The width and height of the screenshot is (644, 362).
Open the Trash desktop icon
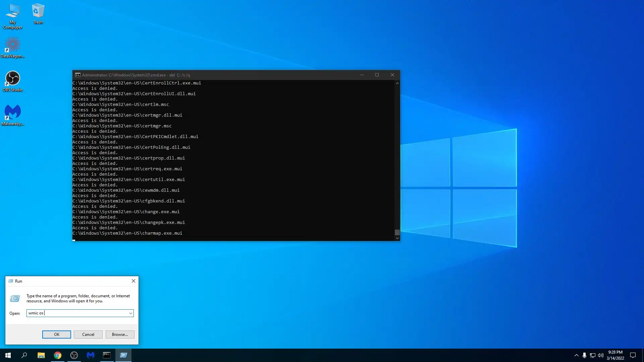(38, 14)
